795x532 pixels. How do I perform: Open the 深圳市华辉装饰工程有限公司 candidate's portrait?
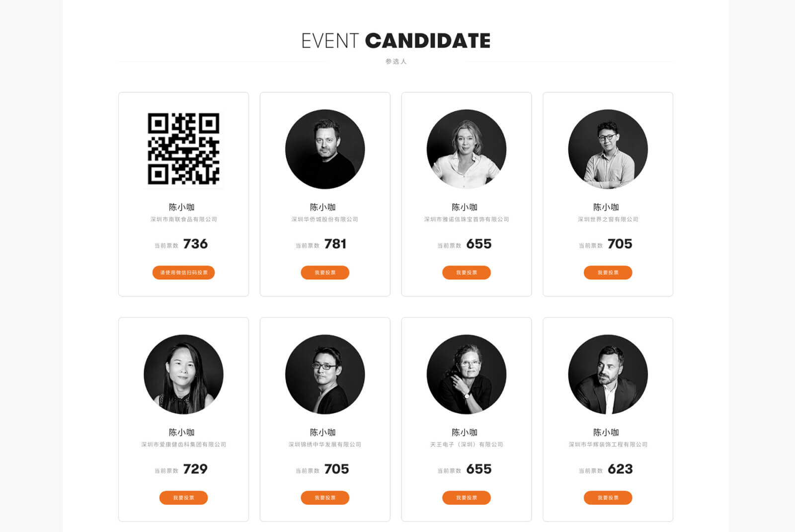[608, 374]
